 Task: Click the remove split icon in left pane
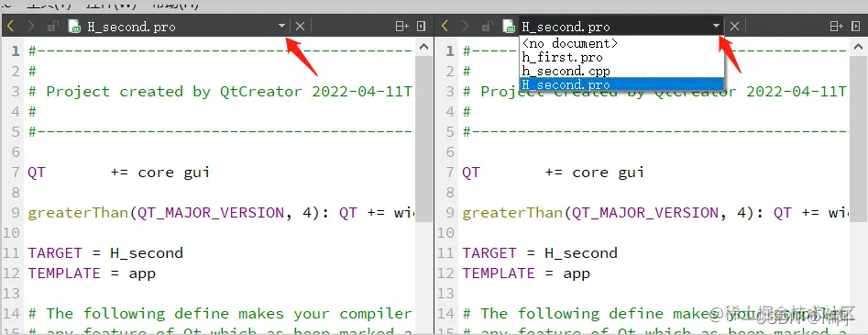[x=422, y=26]
